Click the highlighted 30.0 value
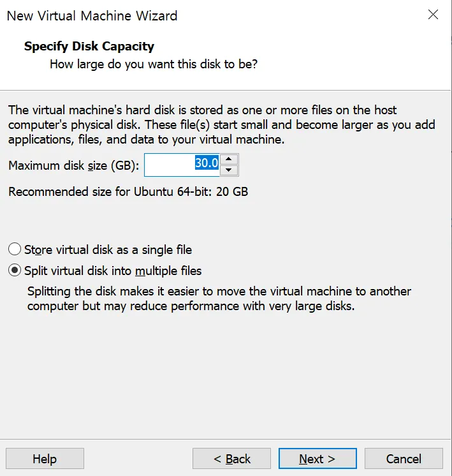 click(x=207, y=163)
